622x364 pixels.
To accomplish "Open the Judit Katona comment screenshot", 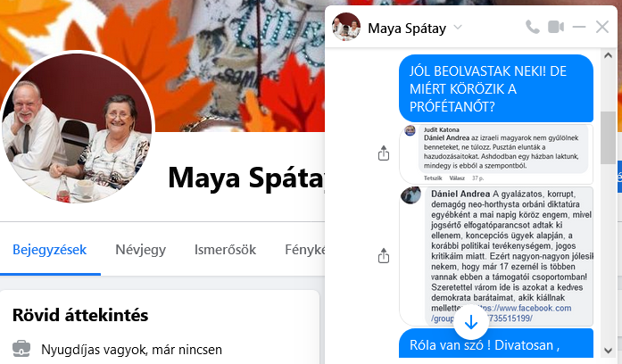I will (x=496, y=153).
